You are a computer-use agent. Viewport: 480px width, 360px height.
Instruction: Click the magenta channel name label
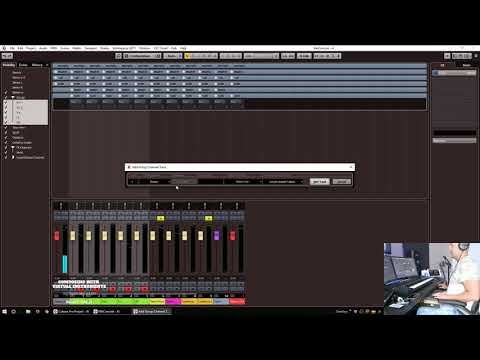point(173,301)
